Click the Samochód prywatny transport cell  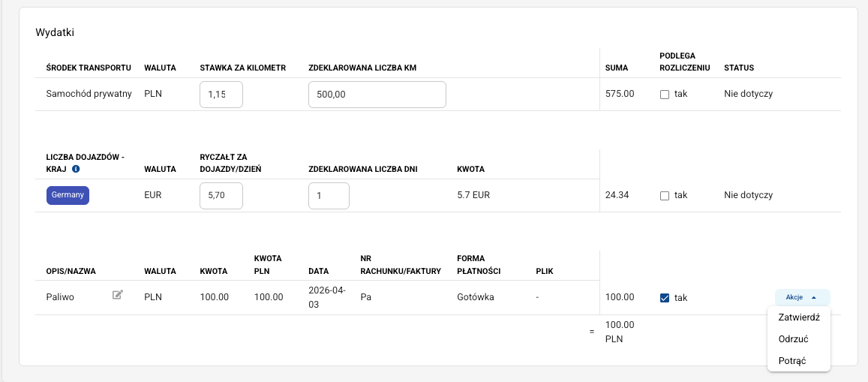(89, 95)
